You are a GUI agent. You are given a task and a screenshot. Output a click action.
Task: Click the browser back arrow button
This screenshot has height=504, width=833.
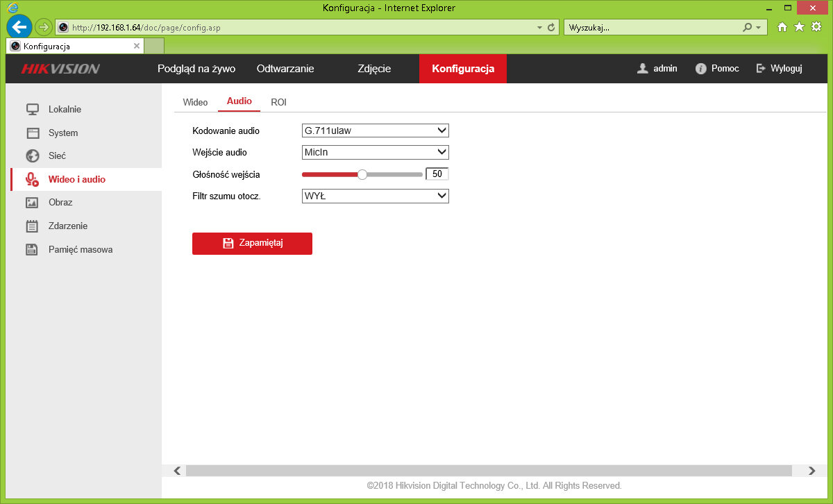tap(19, 27)
